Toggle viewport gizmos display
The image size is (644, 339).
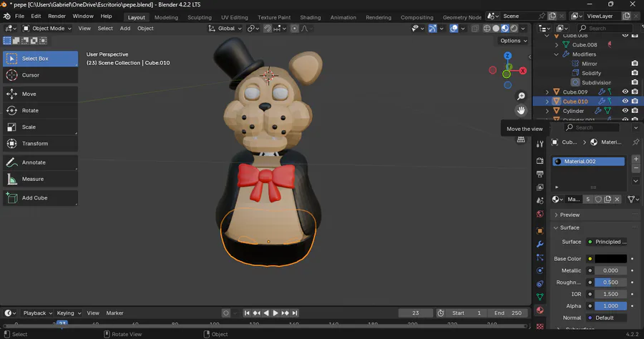pos(432,29)
